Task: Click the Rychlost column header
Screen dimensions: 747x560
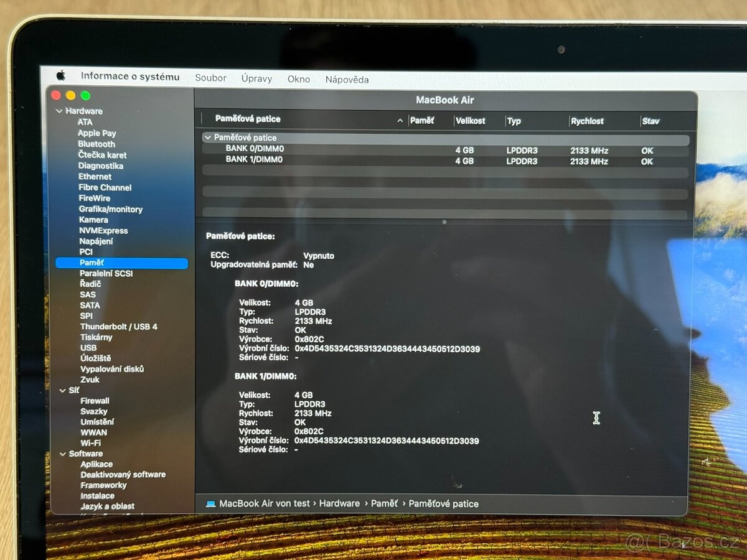Action: point(587,121)
